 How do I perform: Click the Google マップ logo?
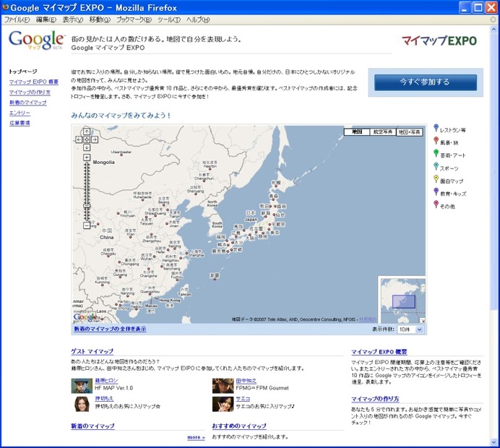[x=37, y=40]
